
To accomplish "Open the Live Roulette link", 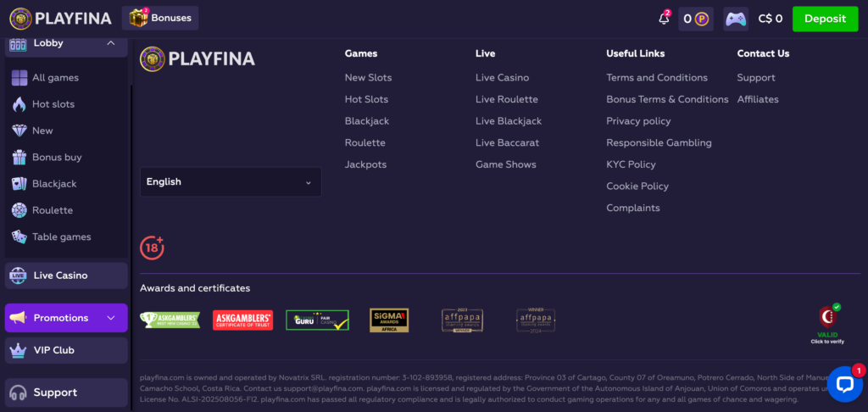I will point(507,99).
